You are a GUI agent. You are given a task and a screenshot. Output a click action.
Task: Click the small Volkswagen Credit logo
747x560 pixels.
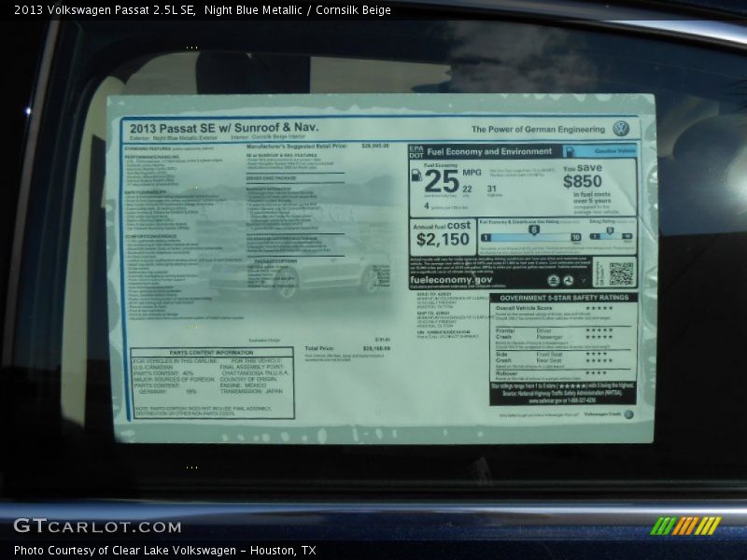(x=628, y=414)
